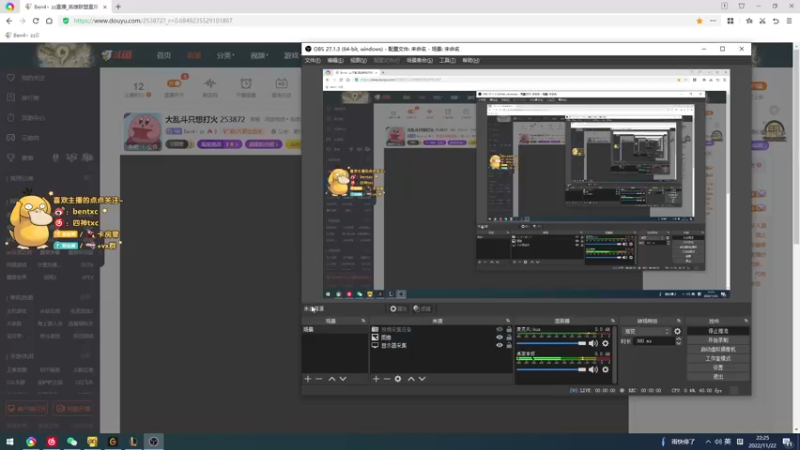Click the 开始录制 button in OBS
Image resolution: width=800 pixels, height=450 pixels.
(718, 340)
